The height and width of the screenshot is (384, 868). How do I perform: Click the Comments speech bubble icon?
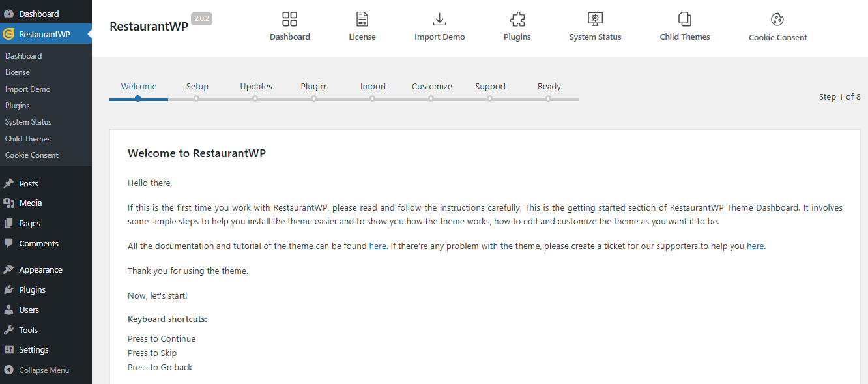[9, 243]
